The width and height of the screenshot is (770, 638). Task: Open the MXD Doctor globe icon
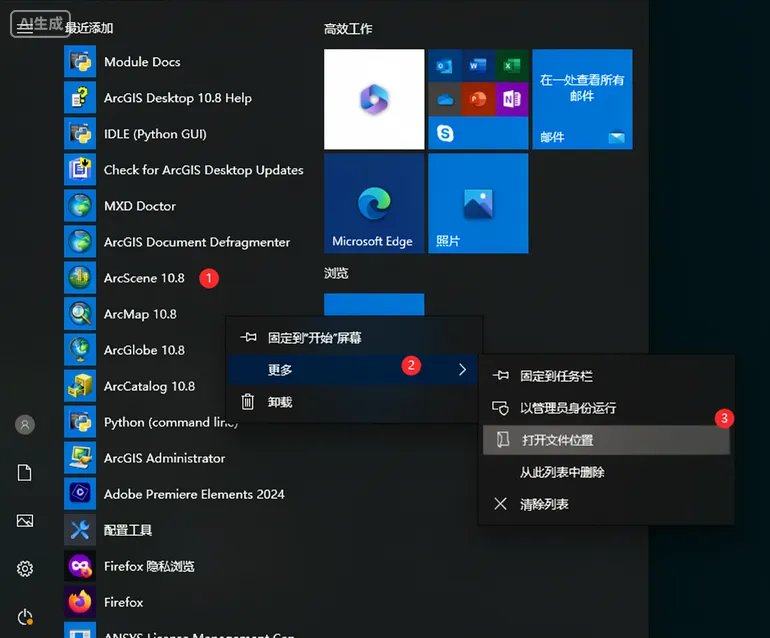tap(80, 206)
